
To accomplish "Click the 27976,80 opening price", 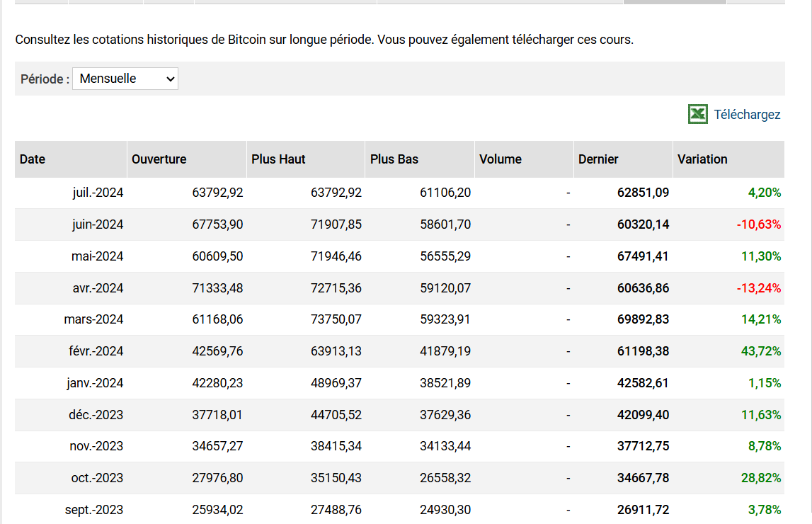I will pyautogui.click(x=217, y=478).
